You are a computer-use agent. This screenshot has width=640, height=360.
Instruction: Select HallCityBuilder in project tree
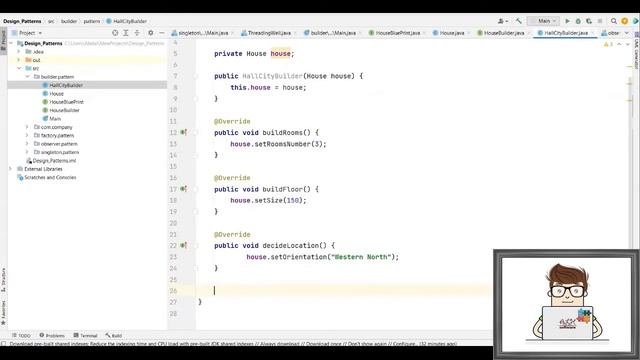[66, 85]
